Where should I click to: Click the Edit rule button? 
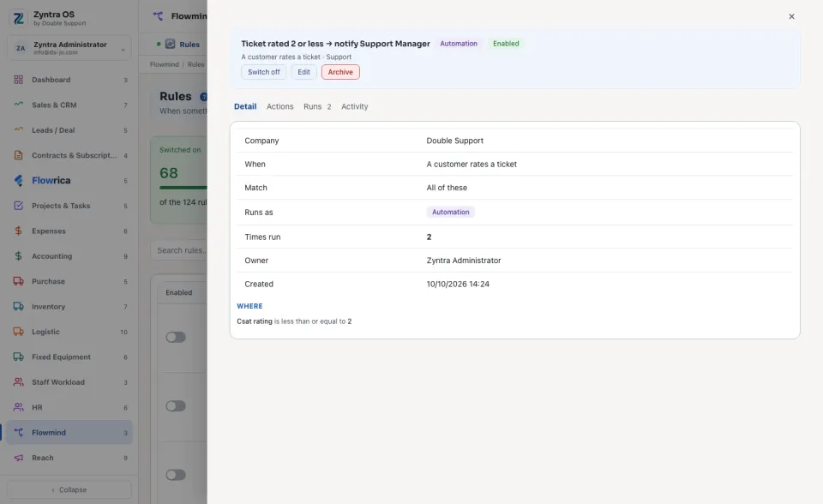pos(303,72)
